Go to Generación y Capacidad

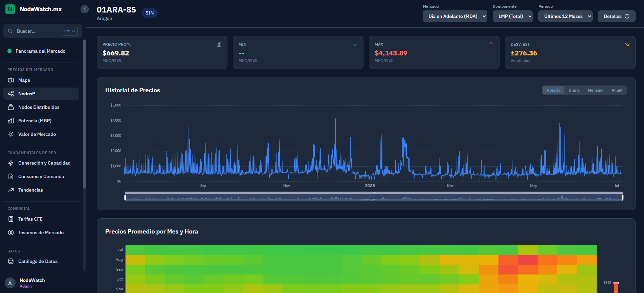click(41, 163)
